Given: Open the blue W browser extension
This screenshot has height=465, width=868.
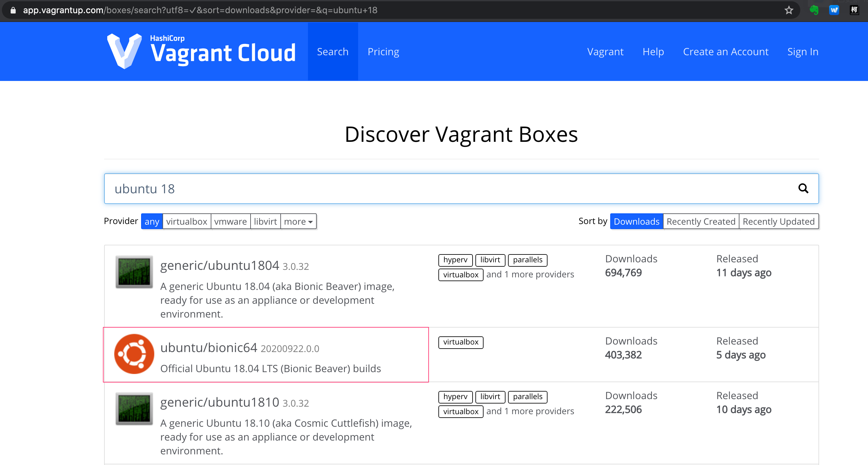Looking at the screenshot, I should (834, 10).
